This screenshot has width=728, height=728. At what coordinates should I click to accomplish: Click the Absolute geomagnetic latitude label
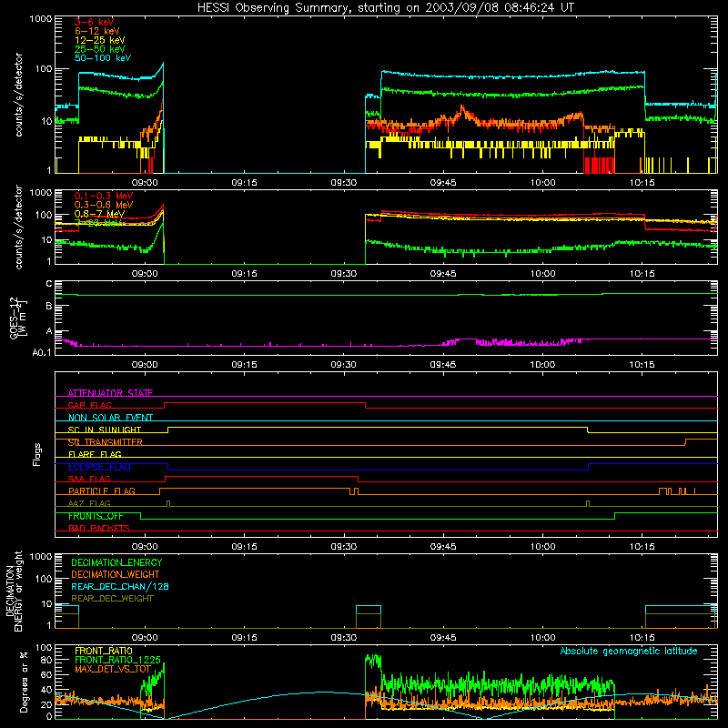[629, 651]
